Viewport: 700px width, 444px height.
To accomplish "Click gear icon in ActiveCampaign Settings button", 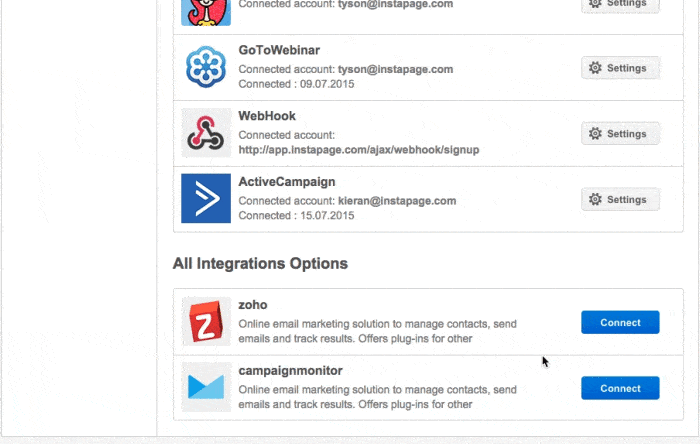I will tap(595, 199).
